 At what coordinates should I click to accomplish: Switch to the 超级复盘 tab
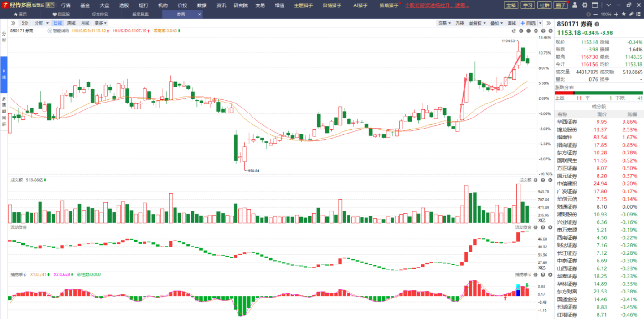coord(140,14)
